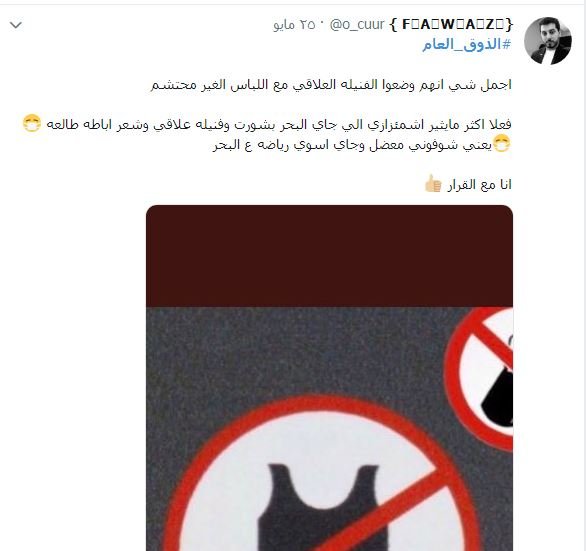Select the mask emoji before يعني
The height and width of the screenshot is (551, 586).
tap(502, 144)
